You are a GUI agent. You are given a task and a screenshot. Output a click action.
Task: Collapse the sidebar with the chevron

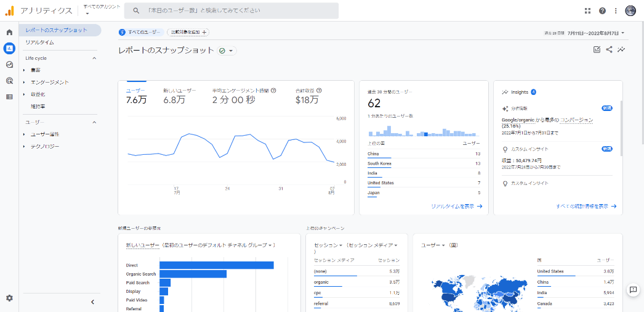[92, 302]
